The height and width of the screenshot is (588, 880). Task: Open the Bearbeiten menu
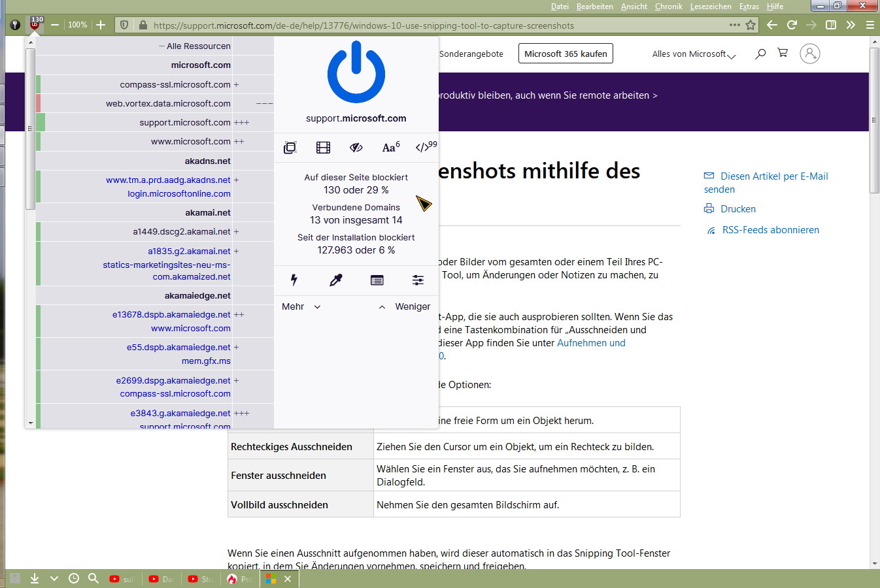pos(595,7)
